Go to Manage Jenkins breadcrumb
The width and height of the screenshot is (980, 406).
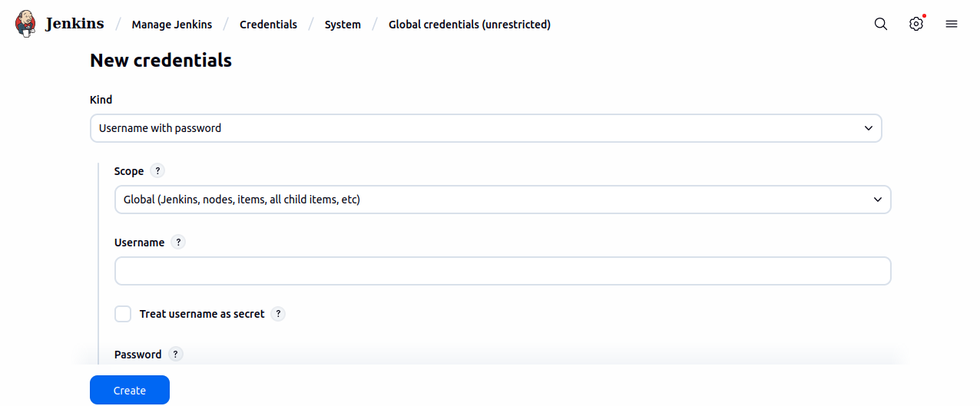coord(172,25)
